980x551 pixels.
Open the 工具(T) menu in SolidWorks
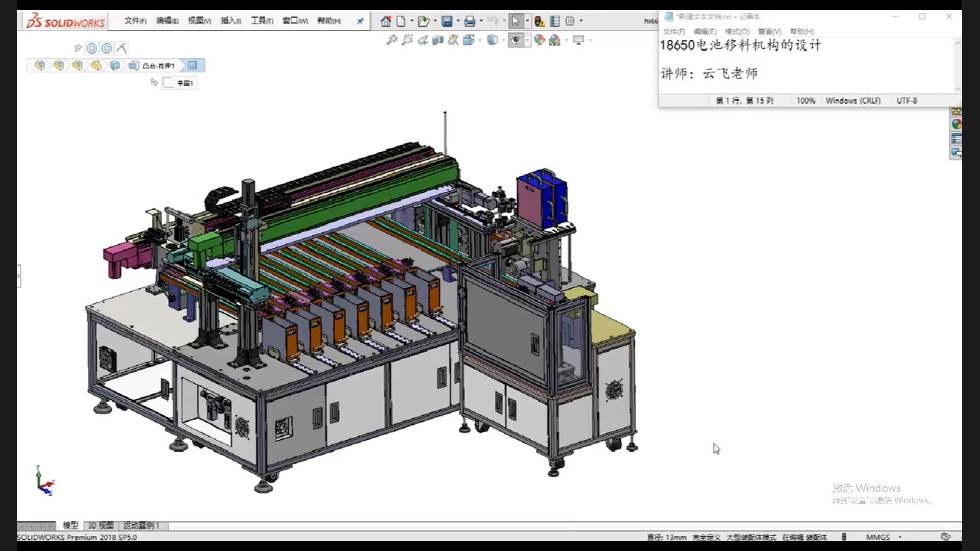coord(262,21)
